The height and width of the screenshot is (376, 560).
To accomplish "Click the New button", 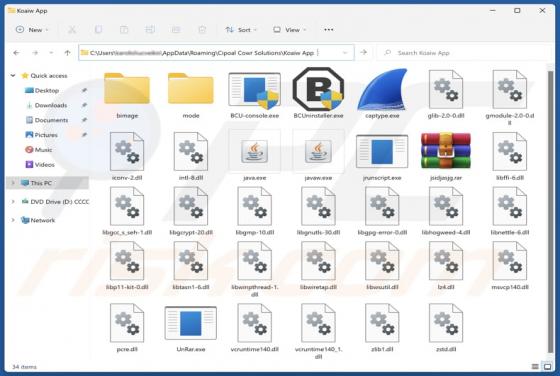I will pos(32,30).
